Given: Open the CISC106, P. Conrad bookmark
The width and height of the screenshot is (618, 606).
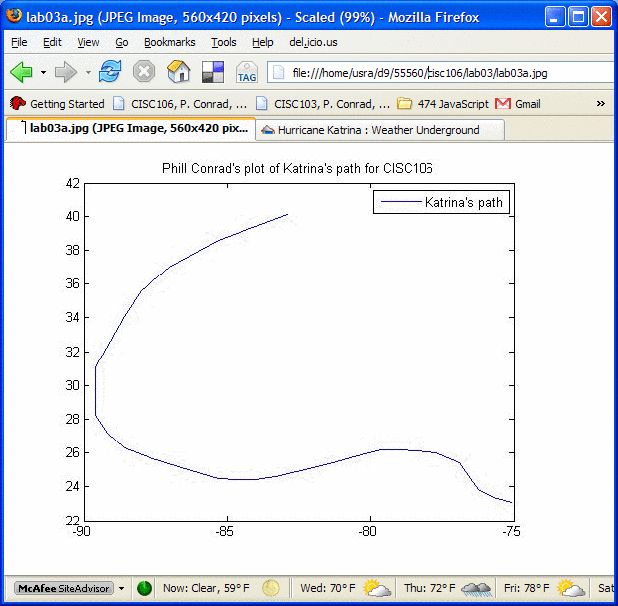Looking at the screenshot, I should 180,104.
